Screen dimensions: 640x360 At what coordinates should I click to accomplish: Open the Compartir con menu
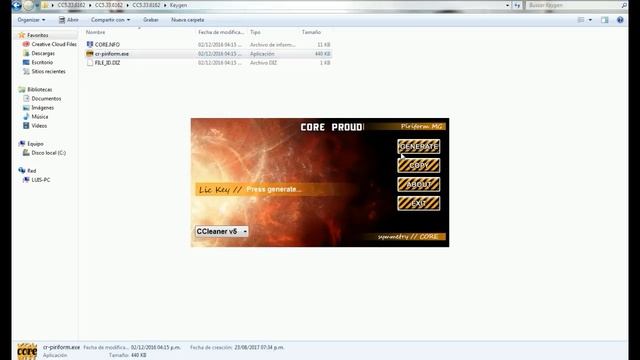click(110, 20)
